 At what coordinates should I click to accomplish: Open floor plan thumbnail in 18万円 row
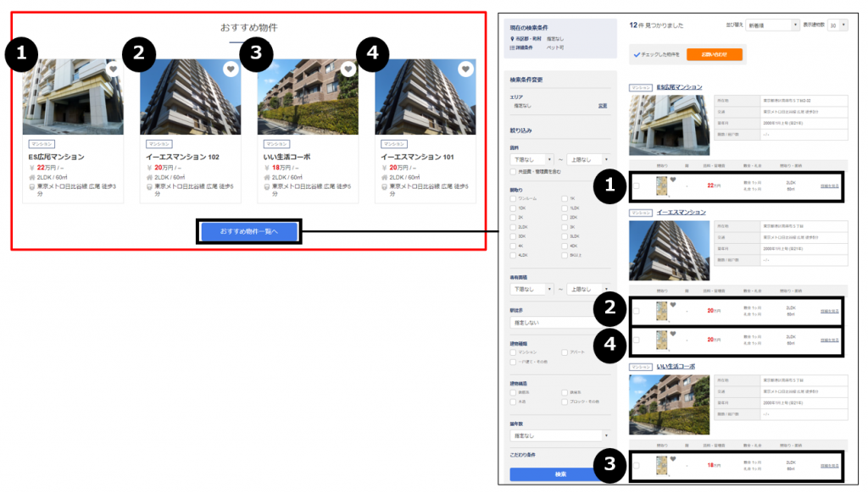661,466
